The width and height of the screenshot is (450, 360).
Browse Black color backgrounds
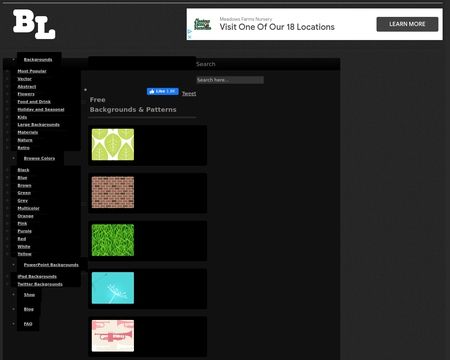(23, 170)
